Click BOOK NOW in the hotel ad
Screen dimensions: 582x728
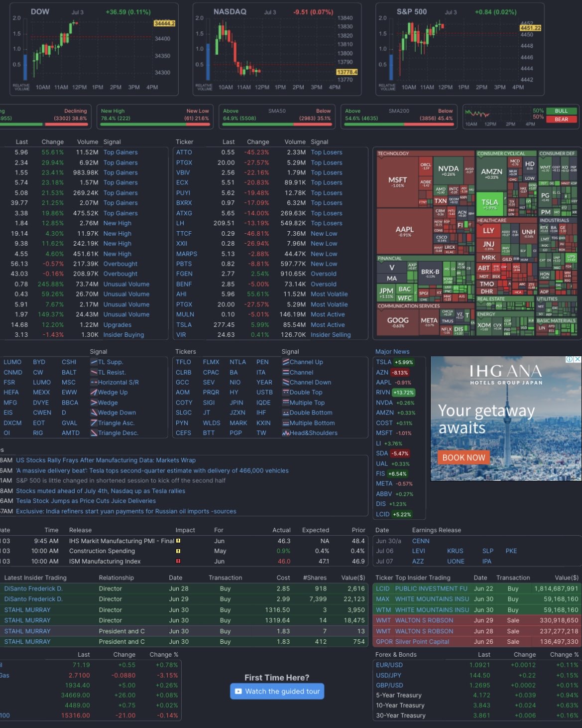click(x=464, y=457)
